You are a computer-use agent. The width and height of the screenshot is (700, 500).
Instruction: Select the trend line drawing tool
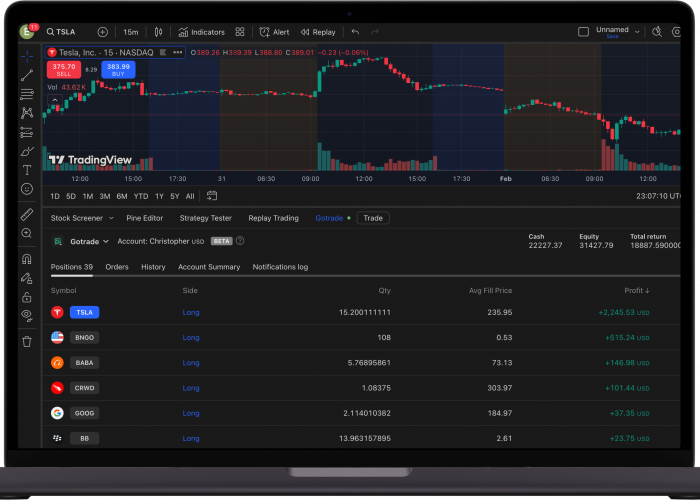pyautogui.click(x=27, y=75)
